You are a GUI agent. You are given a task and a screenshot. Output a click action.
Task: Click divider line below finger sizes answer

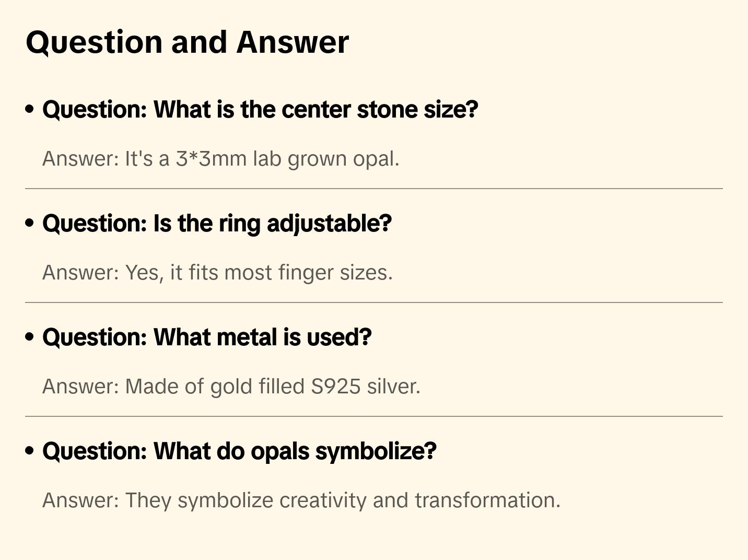pyautogui.click(x=373, y=302)
